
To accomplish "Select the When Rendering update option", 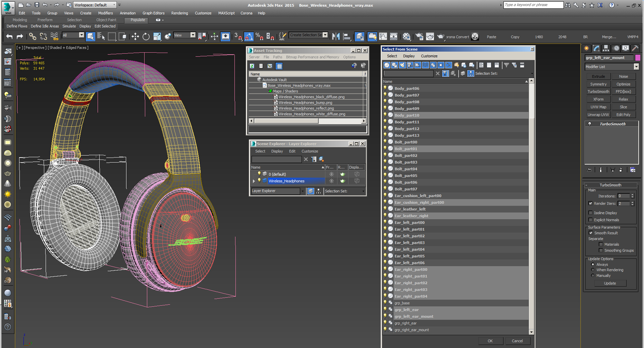I will (593, 270).
